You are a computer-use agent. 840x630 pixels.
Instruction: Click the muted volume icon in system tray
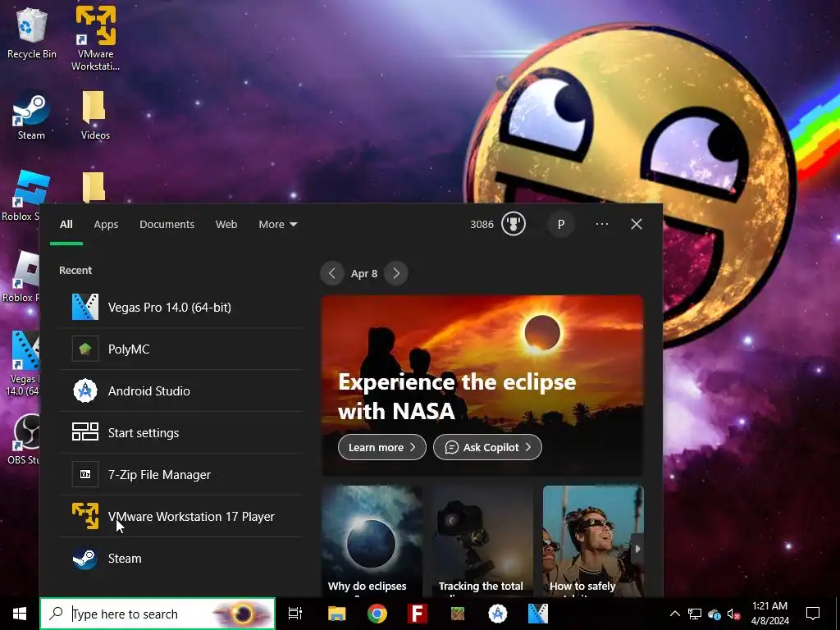click(733, 614)
